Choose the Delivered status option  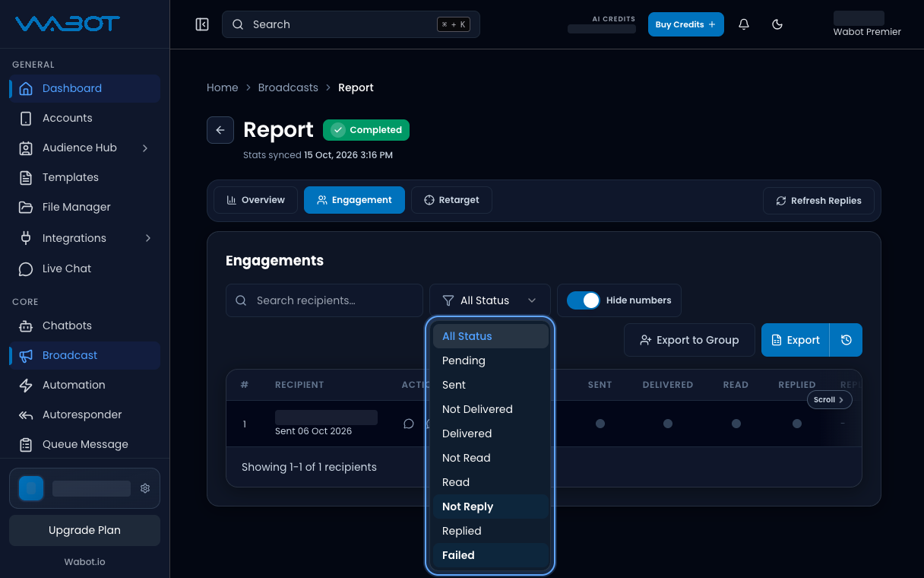click(490, 433)
